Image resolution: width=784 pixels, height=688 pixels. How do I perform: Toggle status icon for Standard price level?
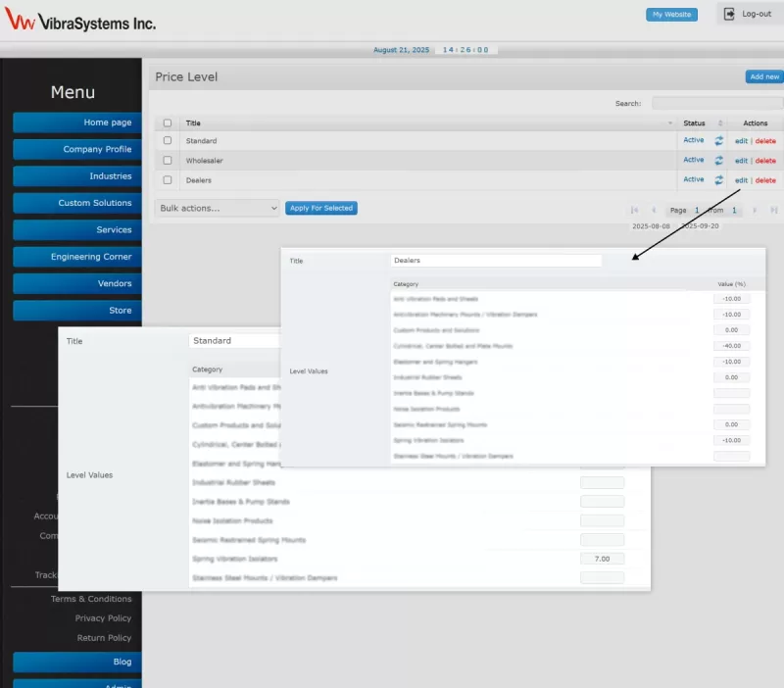tap(718, 141)
